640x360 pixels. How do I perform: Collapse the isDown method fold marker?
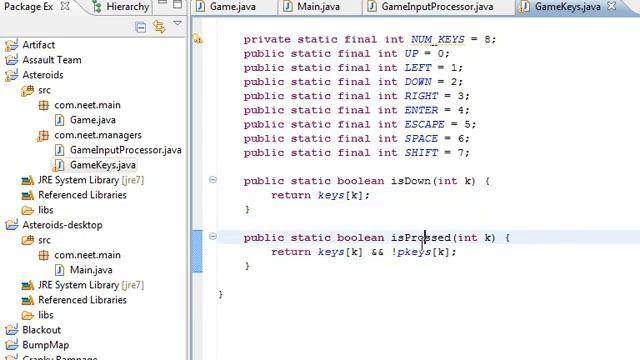pyautogui.click(x=213, y=180)
